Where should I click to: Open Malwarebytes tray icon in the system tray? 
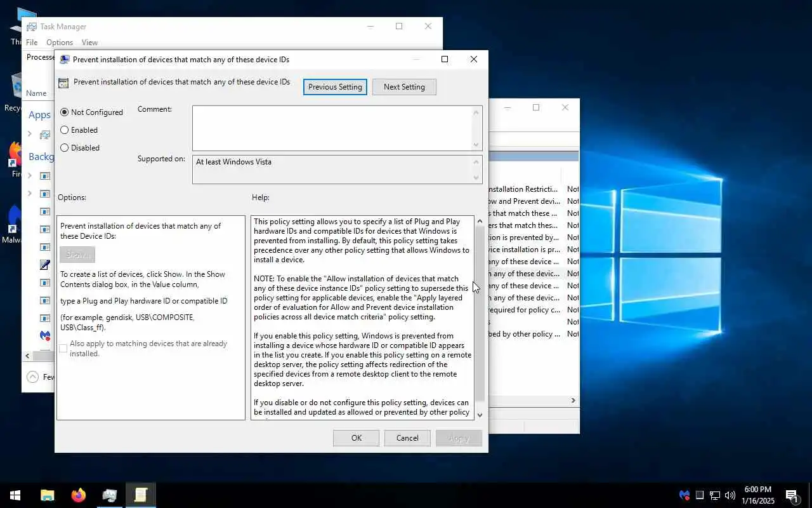pyautogui.click(x=684, y=495)
